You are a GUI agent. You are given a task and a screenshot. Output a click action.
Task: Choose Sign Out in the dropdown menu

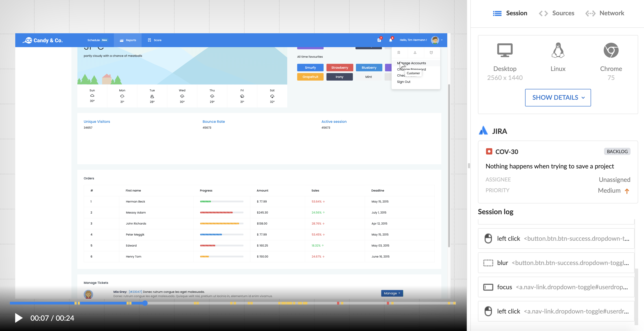403,82
